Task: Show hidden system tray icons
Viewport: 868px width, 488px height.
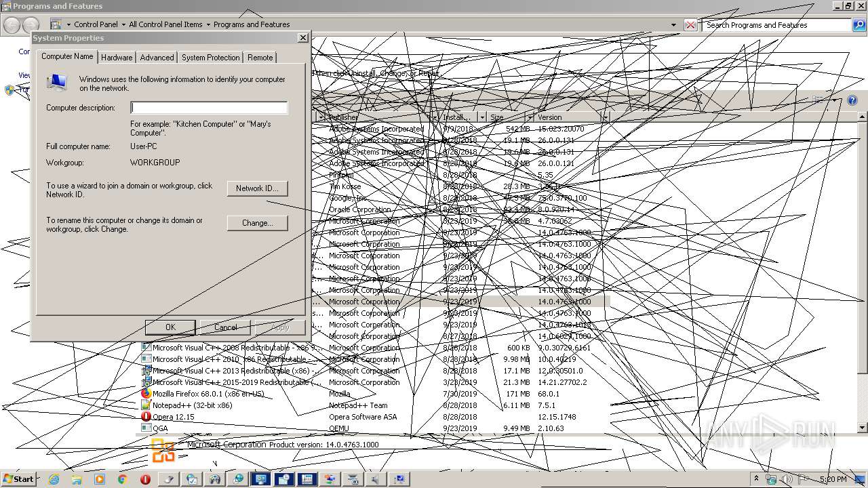Action: 756,479
